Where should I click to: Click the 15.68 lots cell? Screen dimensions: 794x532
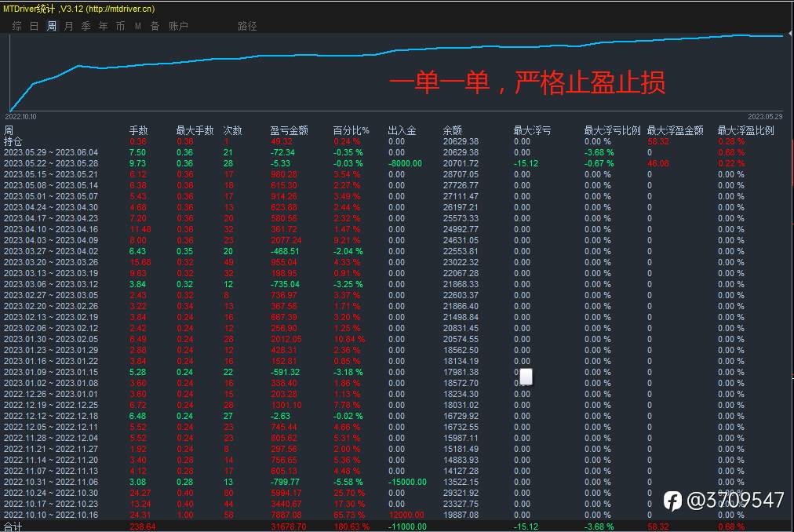[140, 262]
